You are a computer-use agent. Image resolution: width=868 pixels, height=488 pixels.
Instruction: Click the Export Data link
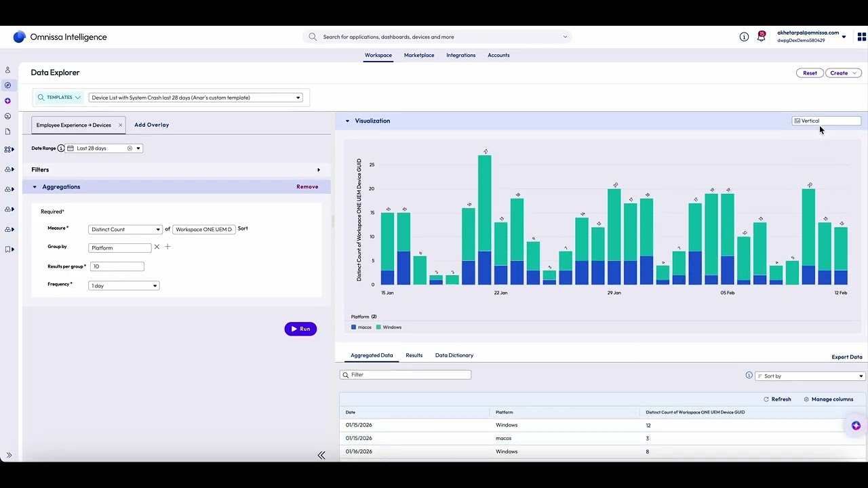point(847,357)
